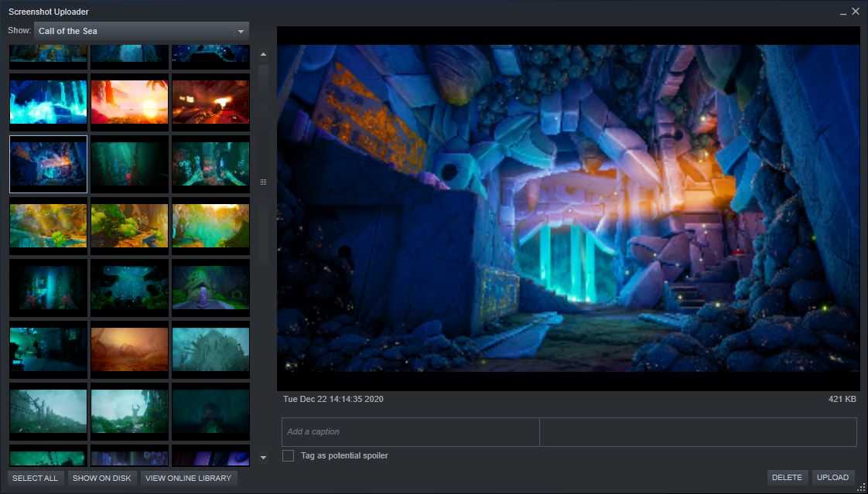The height and width of the screenshot is (494, 868).
Task: Open VIEW ONLINE LIBRARY
Action: point(188,478)
